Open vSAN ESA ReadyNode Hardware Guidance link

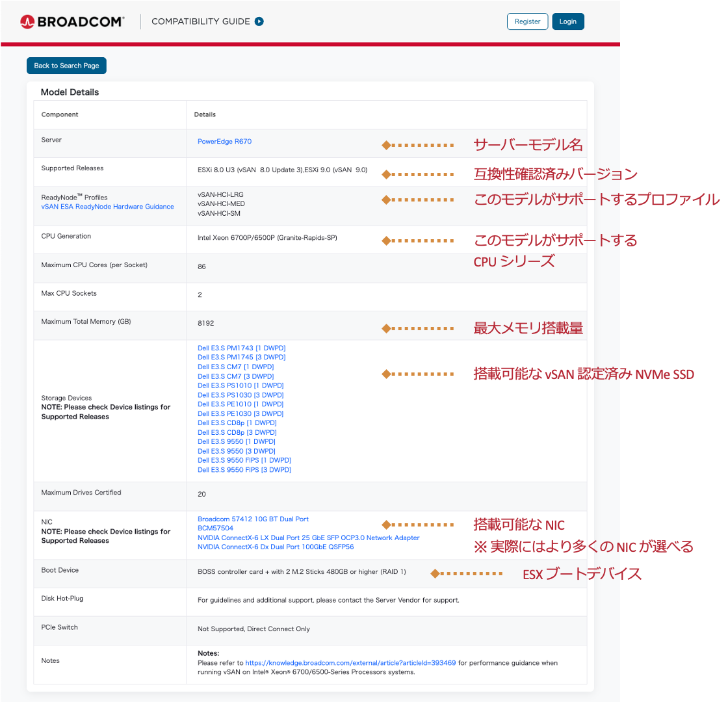(107, 207)
